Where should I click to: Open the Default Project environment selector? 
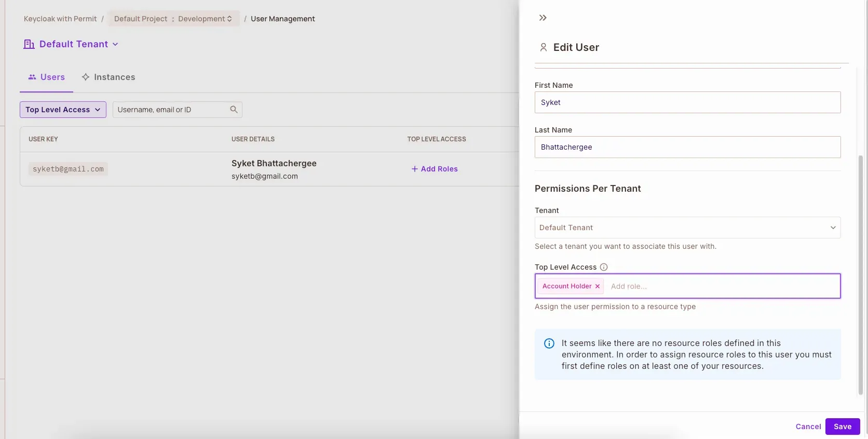click(x=173, y=19)
